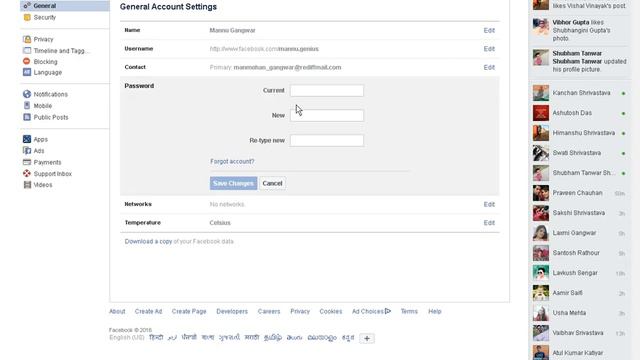
Task: Click the Privacy footer link
Action: 300,311
